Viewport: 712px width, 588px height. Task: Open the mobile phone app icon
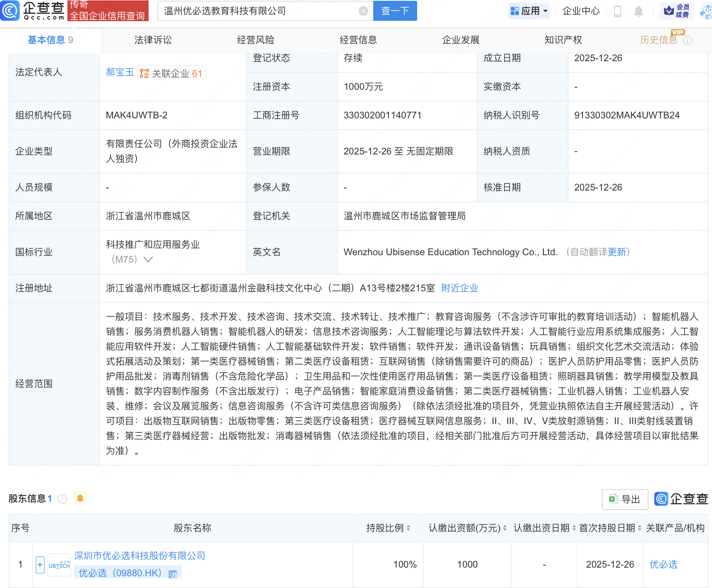point(617,11)
